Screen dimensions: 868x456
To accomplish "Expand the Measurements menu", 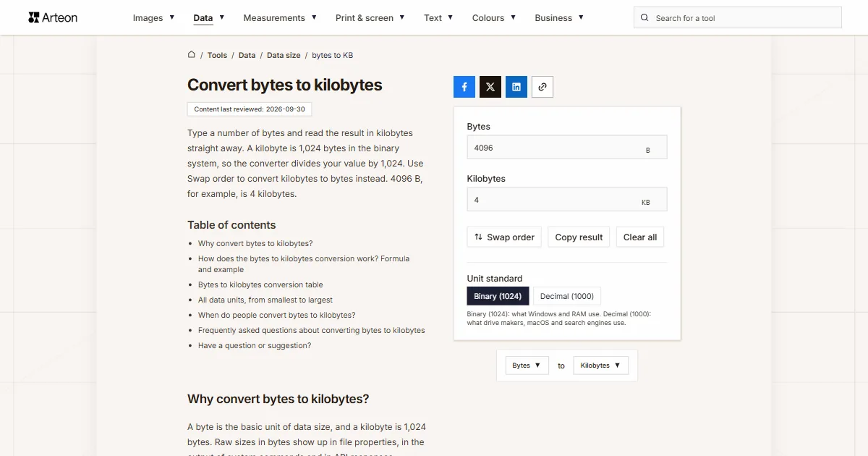I will point(280,18).
